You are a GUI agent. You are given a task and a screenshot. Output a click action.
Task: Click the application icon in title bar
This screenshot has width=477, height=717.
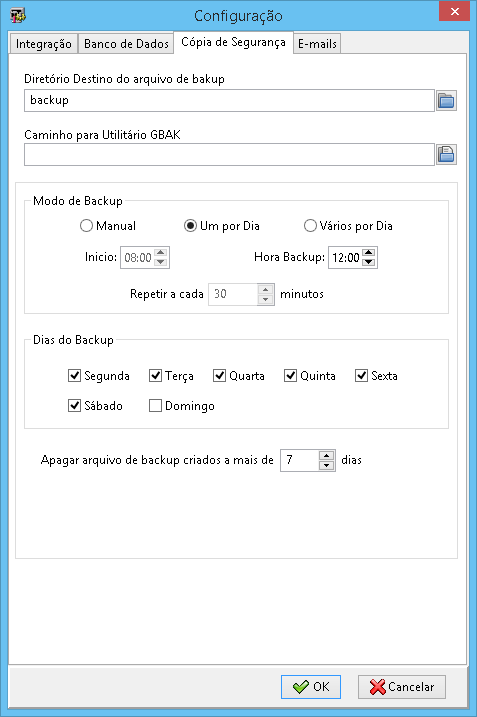[x=18, y=15]
